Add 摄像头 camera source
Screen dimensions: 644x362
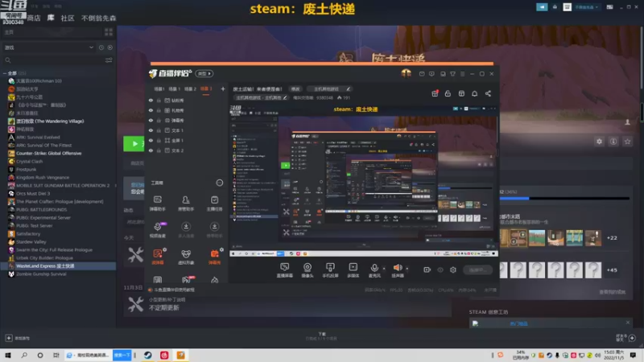pyautogui.click(x=308, y=270)
